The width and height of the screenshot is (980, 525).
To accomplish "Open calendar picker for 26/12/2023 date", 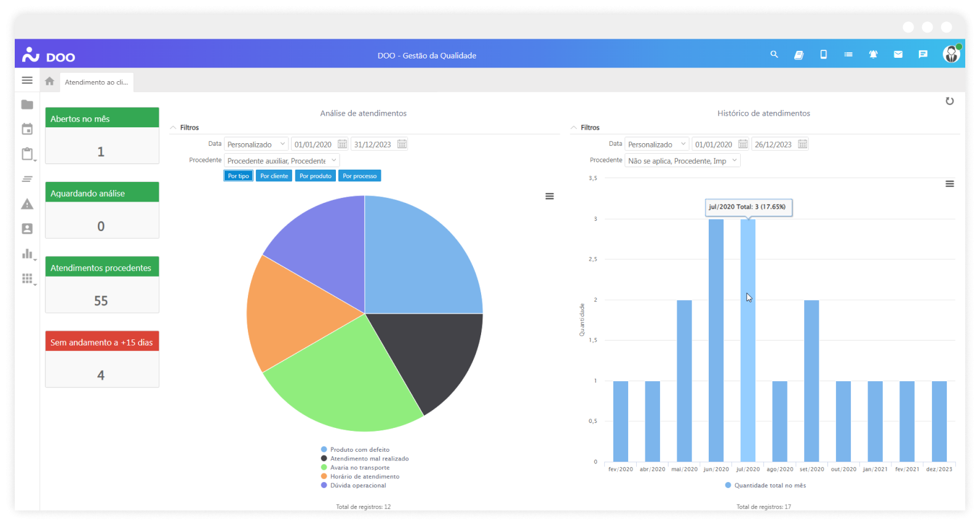I will [x=802, y=144].
